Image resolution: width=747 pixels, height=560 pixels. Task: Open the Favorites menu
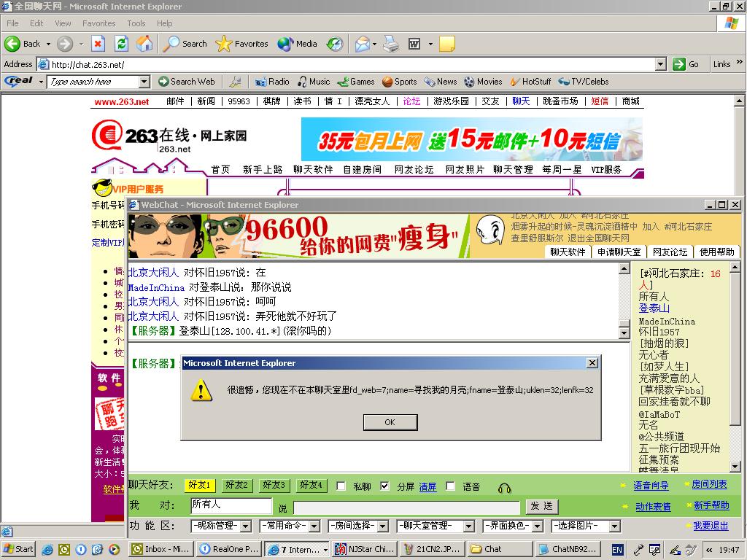pyautogui.click(x=98, y=23)
